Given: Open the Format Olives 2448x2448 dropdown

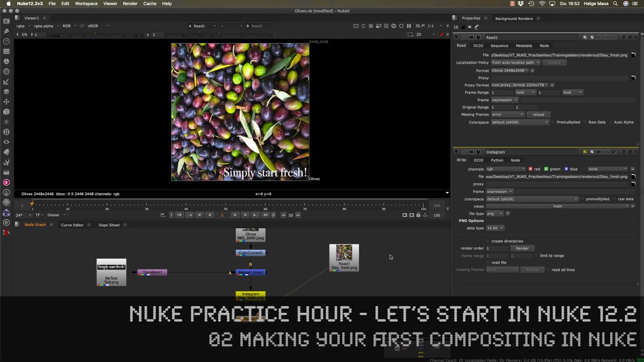Looking at the screenshot, I should click(510, 70).
